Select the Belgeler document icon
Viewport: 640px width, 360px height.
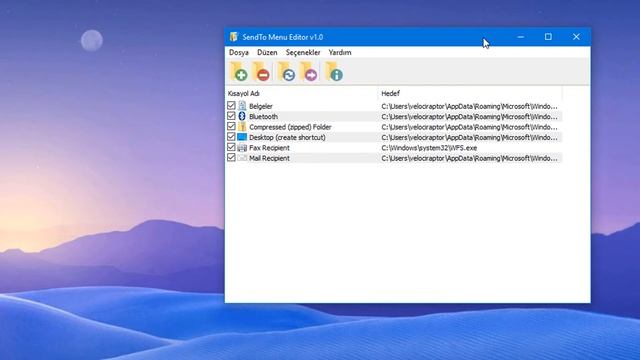pyautogui.click(x=242, y=106)
